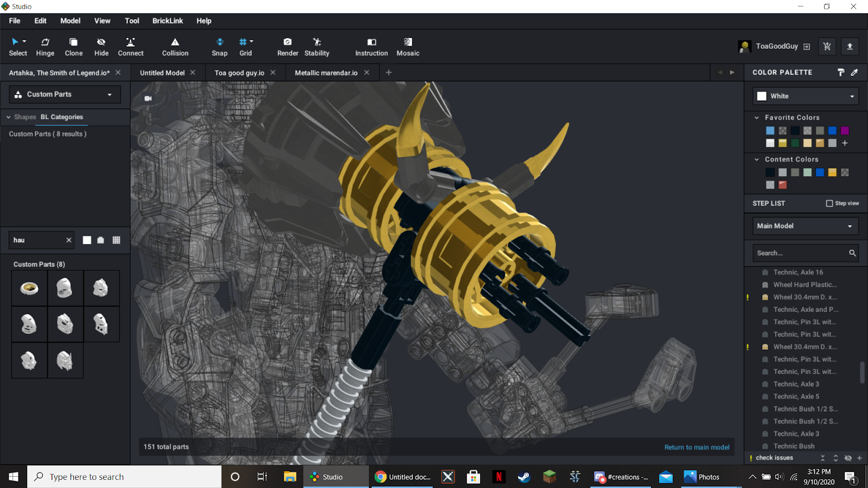The image size is (868, 488).
Task: Click Return to main model link
Action: tap(697, 447)
